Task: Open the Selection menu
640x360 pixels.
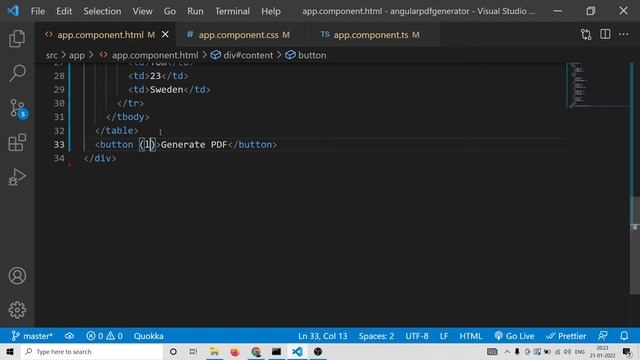Action: point(102,11)
